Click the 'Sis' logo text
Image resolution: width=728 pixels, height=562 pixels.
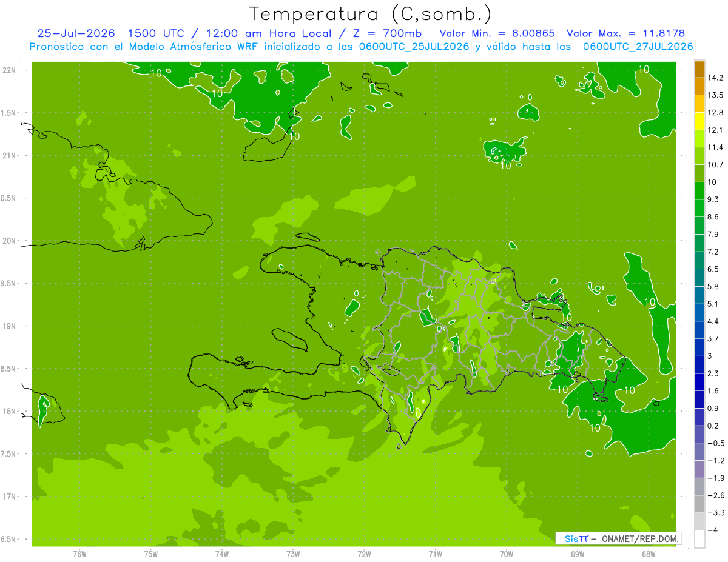click(571, 538)
